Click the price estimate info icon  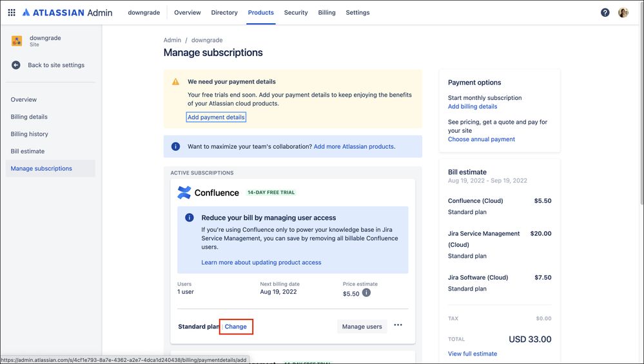pos(366,292)
